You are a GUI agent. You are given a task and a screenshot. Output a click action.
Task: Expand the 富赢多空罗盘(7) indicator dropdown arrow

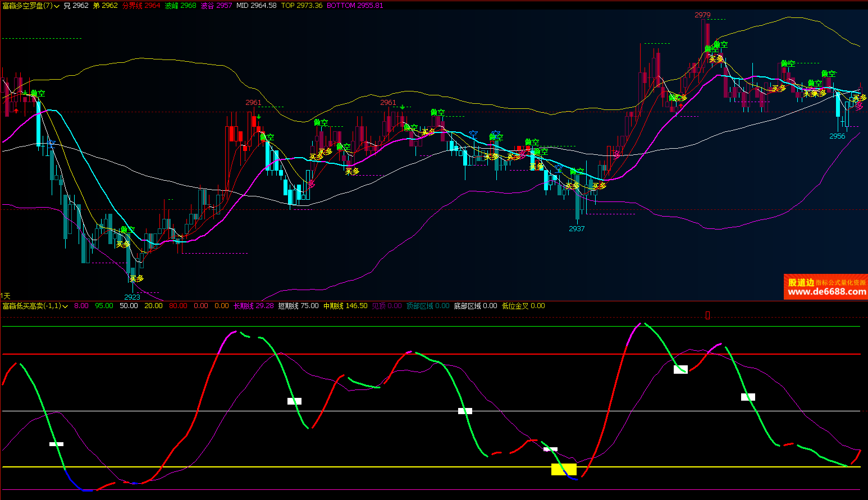[x=57, y=6]
